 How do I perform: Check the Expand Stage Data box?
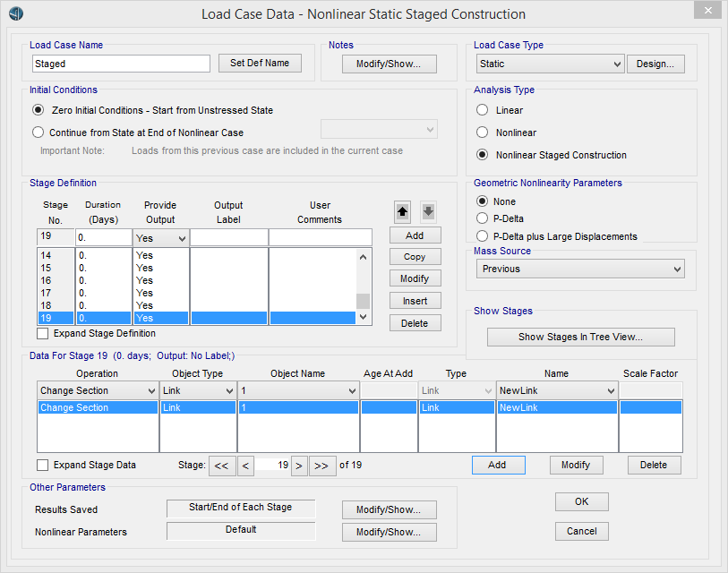[x=44, y=465]
